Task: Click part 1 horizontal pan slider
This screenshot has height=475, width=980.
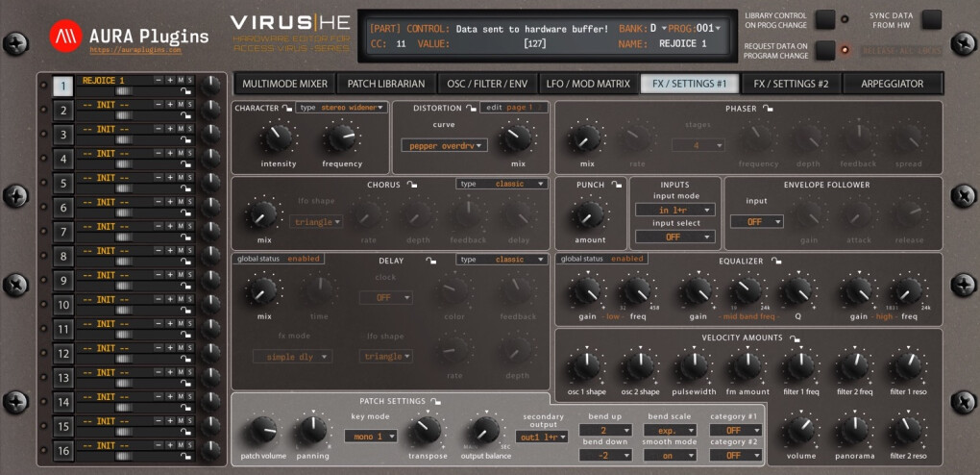Action: pyautogui.click(x=124, y=91)
